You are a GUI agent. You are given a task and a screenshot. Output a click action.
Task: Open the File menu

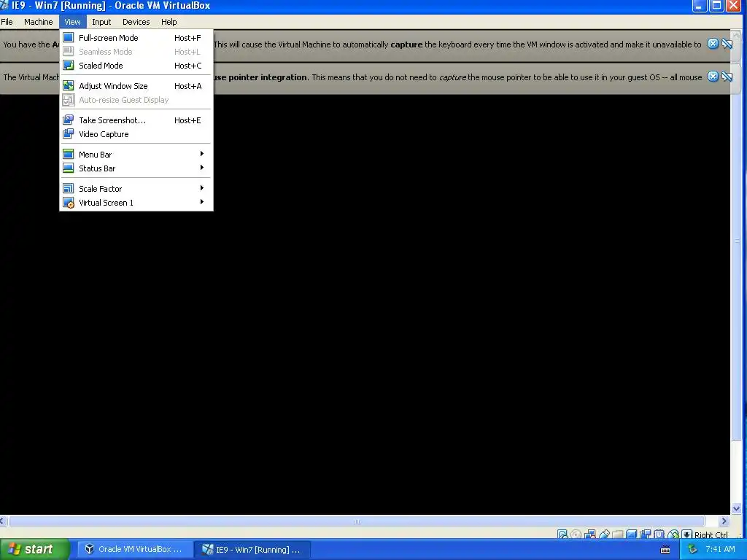pos(7,22)
